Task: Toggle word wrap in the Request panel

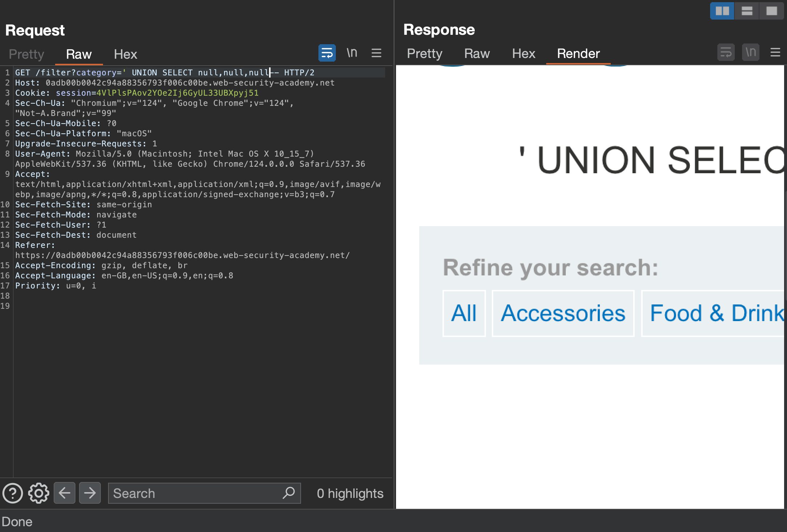Action: tap(327, 53)
